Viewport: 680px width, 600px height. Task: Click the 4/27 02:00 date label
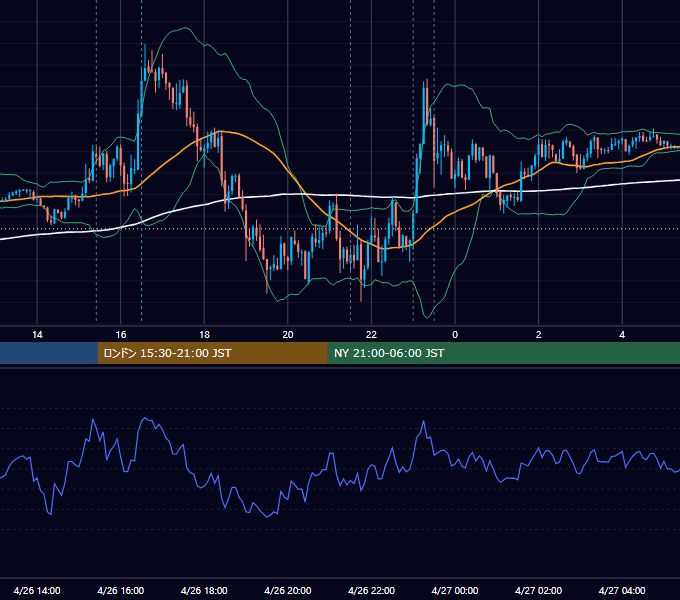pyautogui.click(x=538, y=590)
